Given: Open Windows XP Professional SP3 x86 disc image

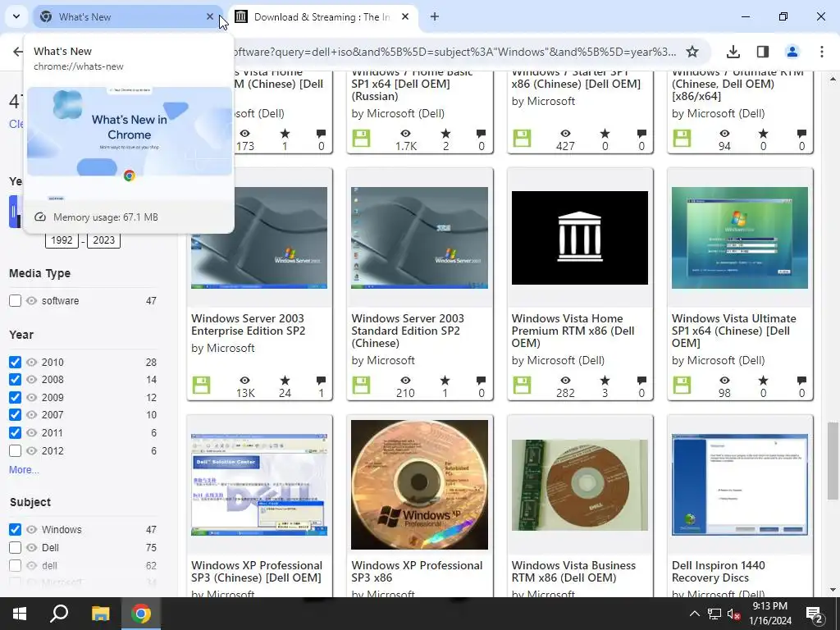Looking at the screenshot, I should (x=419, y=485).
